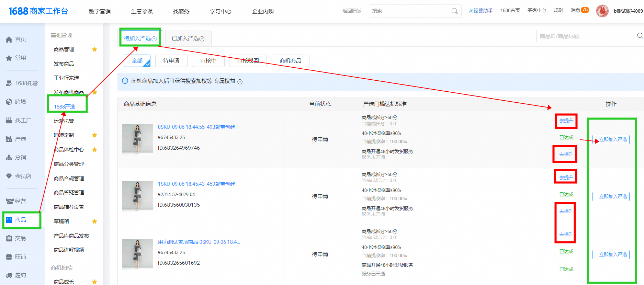Click help icon beside 待加入严选 tab

(x=154, y=39)
